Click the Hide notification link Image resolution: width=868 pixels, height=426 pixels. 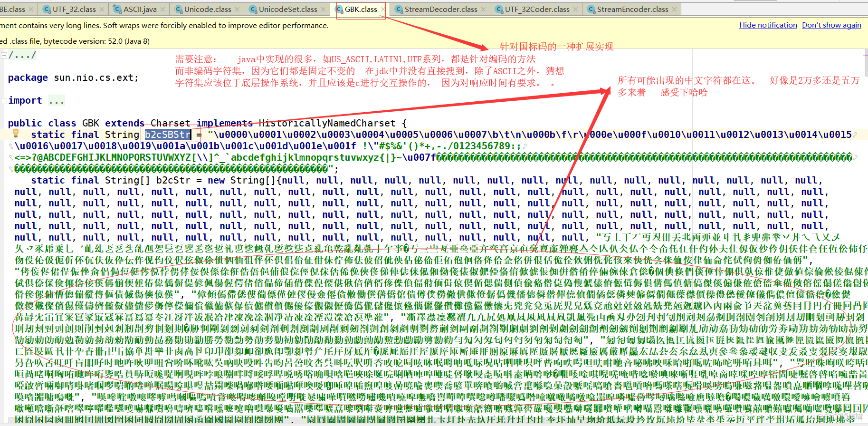(x=768, y=25)
